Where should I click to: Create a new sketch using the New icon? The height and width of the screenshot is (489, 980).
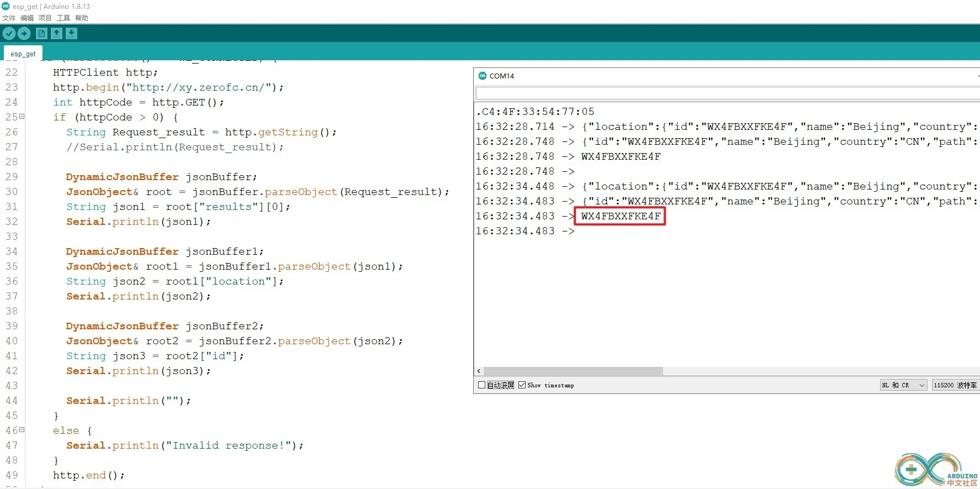(x=41, y=34)
